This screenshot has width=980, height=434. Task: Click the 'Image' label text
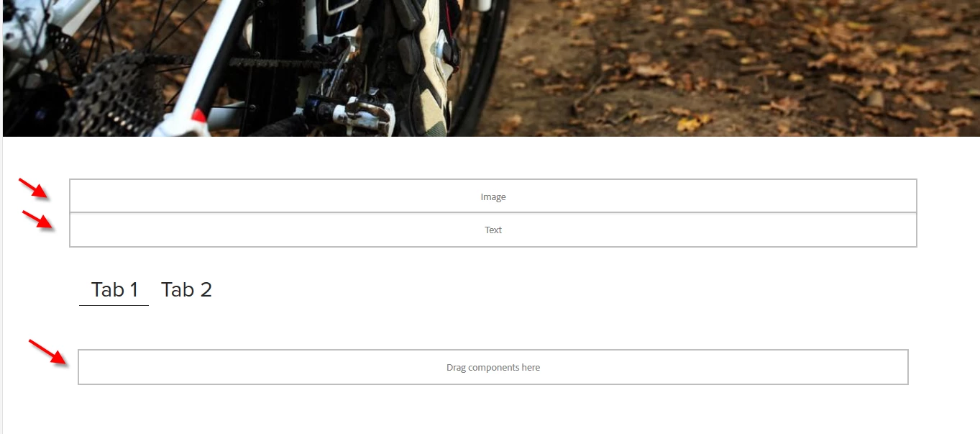pos(493,197)
